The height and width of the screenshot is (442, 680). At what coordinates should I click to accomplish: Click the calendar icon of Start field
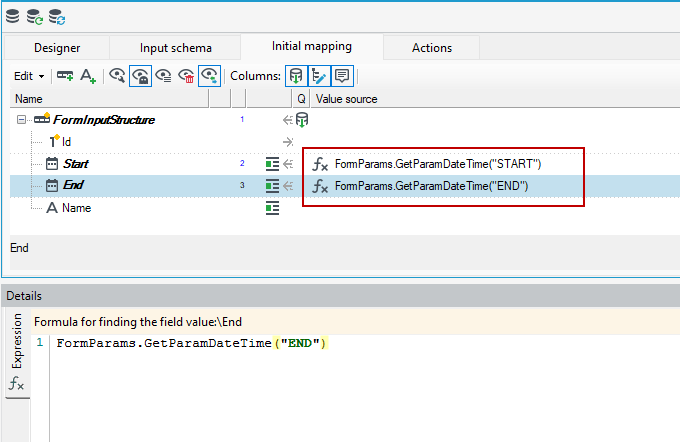pos(52,164)
